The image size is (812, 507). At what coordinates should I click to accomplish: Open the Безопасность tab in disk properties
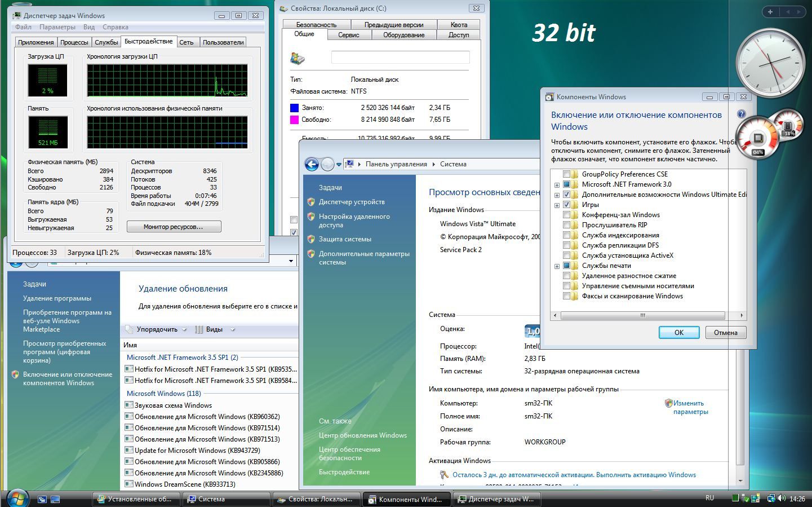316,25
